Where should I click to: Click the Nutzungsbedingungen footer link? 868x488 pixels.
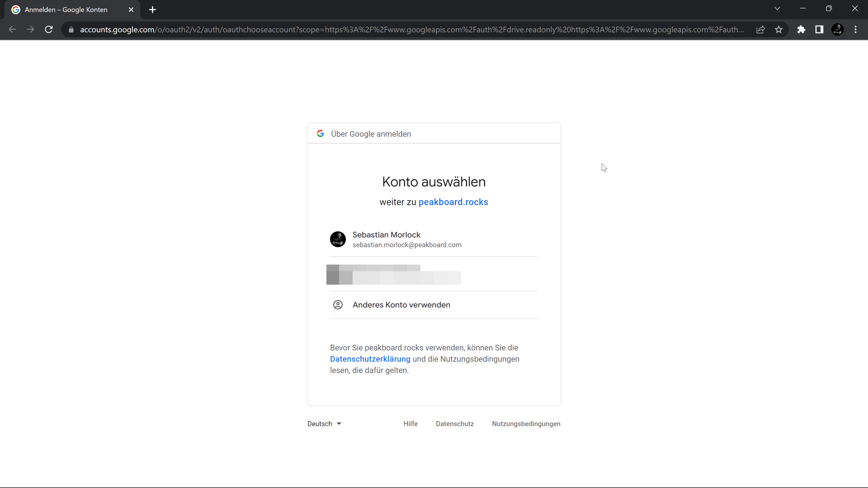pyautogui.click(x=526, y=424)
